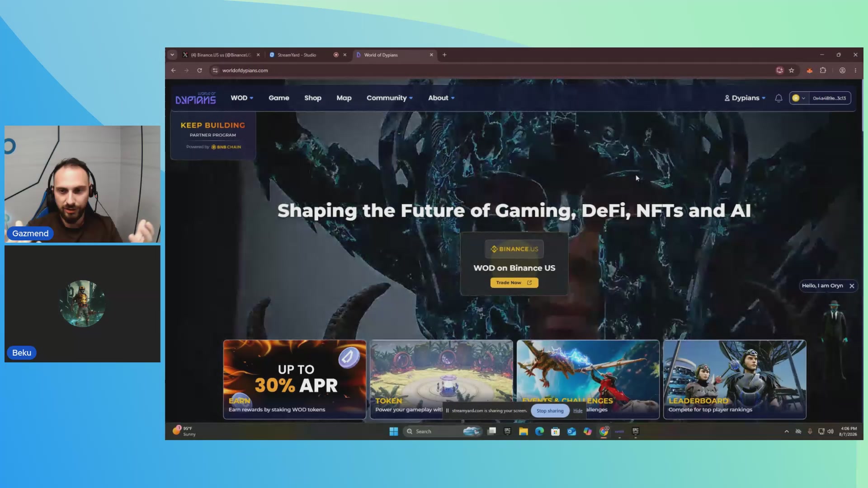The width and height of the screenshot is (868, 488).
Task: Open the notifications bell
Action: (x=778, y=98)
